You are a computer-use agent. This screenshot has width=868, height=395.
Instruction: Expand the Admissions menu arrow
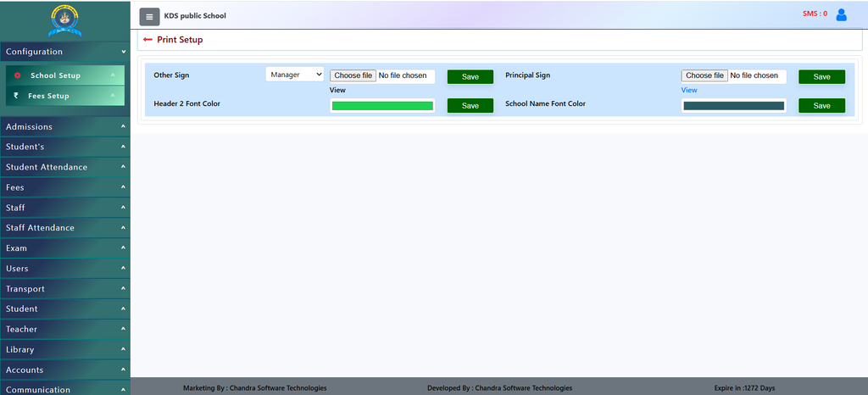point(123,126)
